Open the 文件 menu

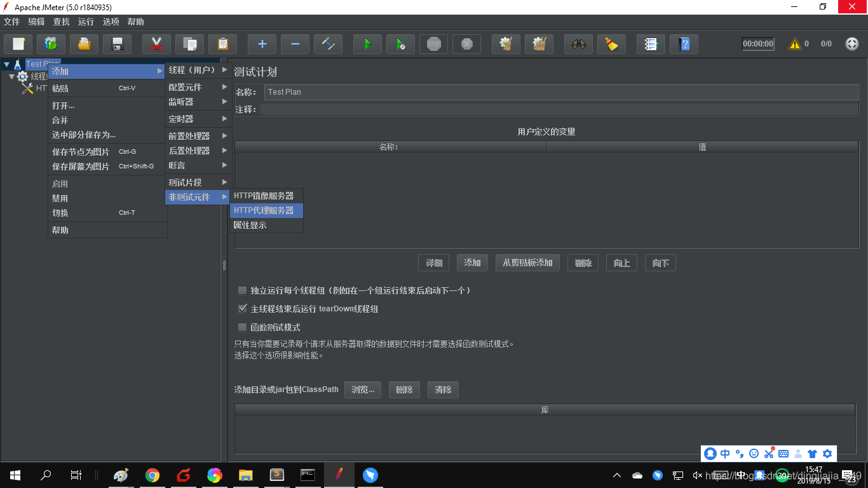11,22
